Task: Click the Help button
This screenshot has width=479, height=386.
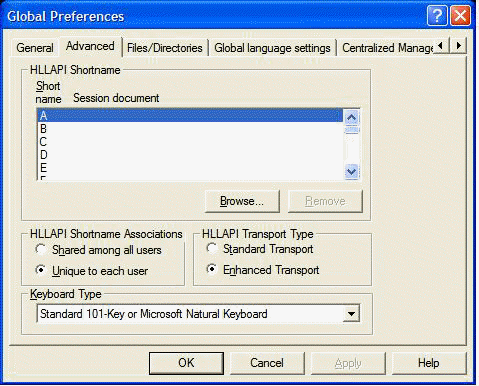Action: 429,363
